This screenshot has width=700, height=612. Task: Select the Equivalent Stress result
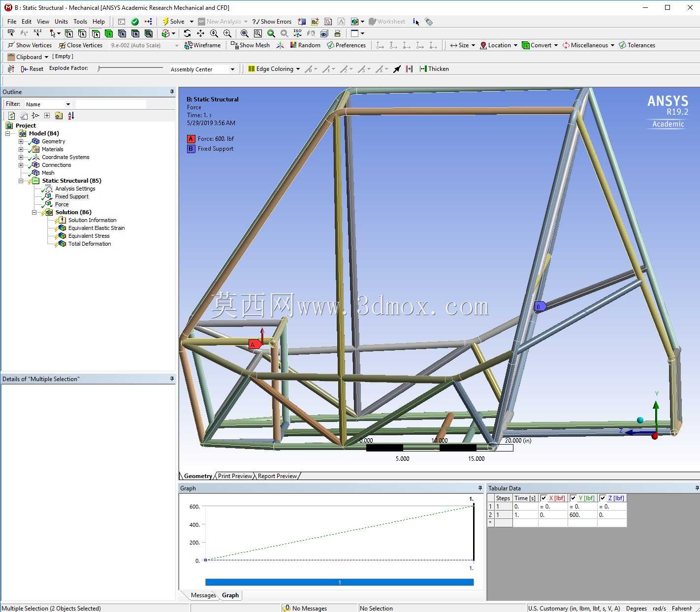(x=89, y=236)
